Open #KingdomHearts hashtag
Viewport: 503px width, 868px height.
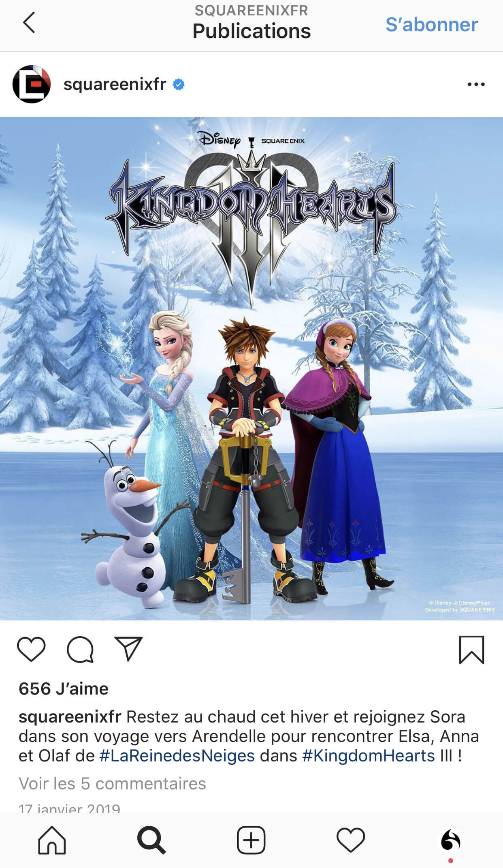(369, 756)
